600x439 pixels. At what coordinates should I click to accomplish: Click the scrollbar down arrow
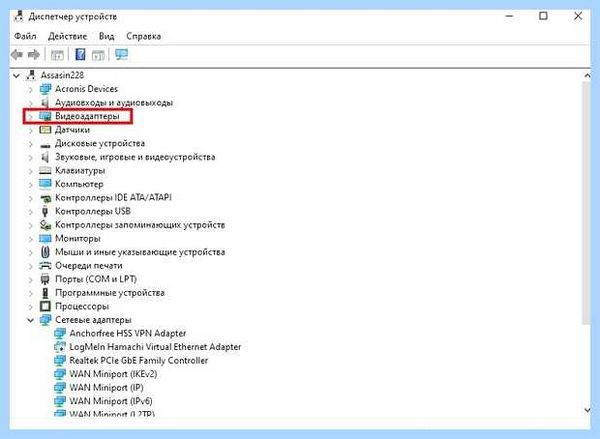pos(587,410)
